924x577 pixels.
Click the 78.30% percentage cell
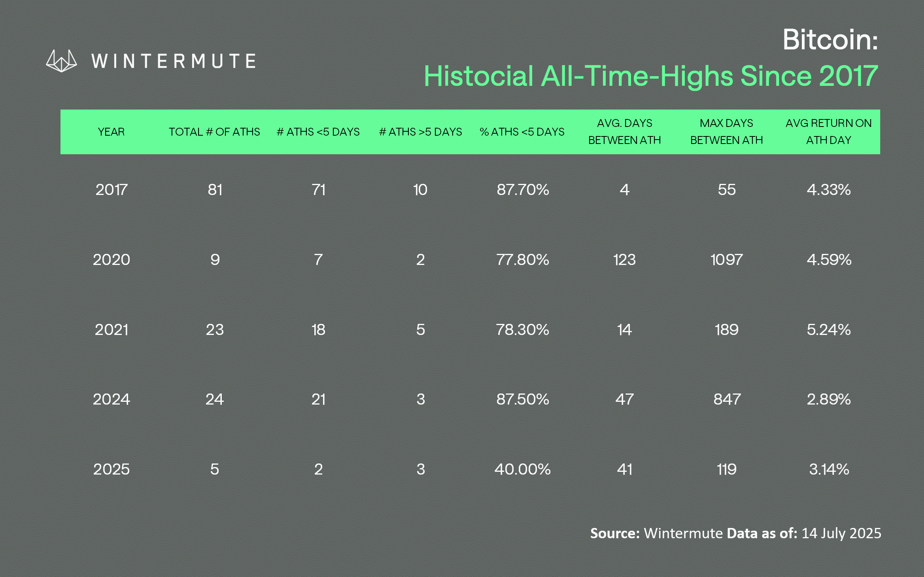tap(523, 330)
